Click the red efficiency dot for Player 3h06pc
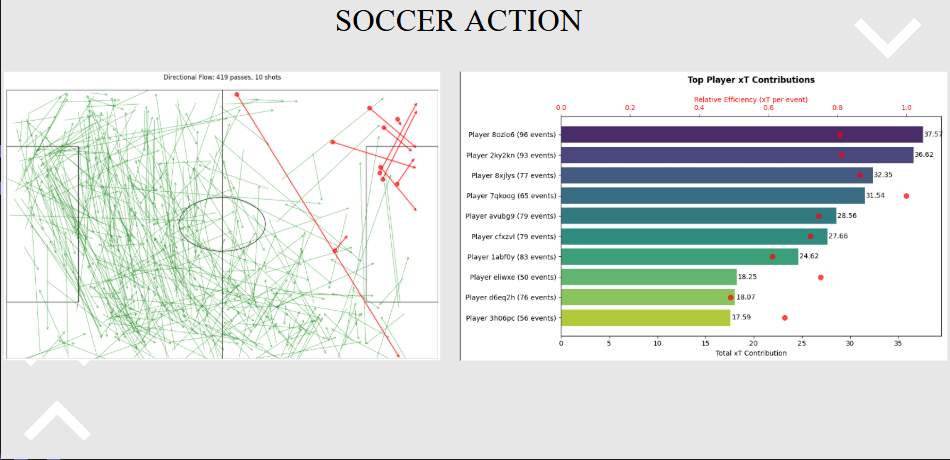Viewport: 950px width, 460px height. pos(785,318)
